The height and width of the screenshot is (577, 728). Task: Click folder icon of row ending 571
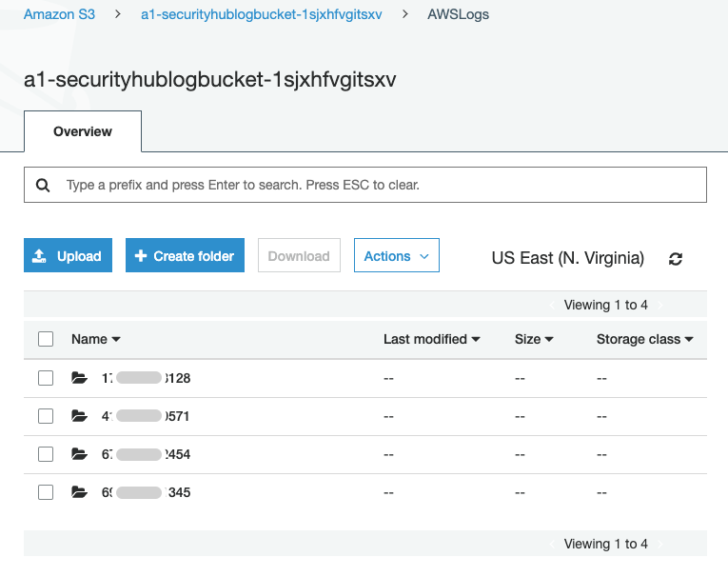(79, 416)
